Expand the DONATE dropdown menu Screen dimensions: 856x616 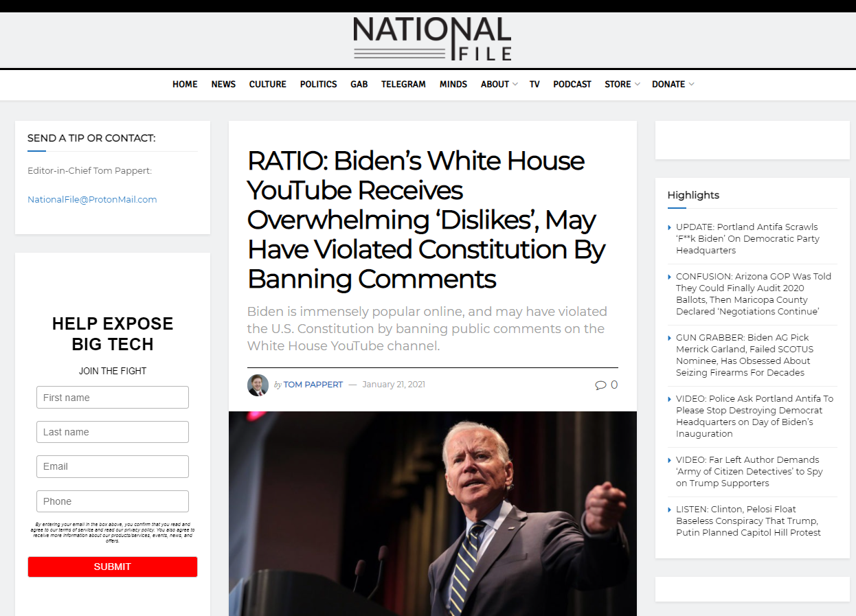[x=673, y=84]
